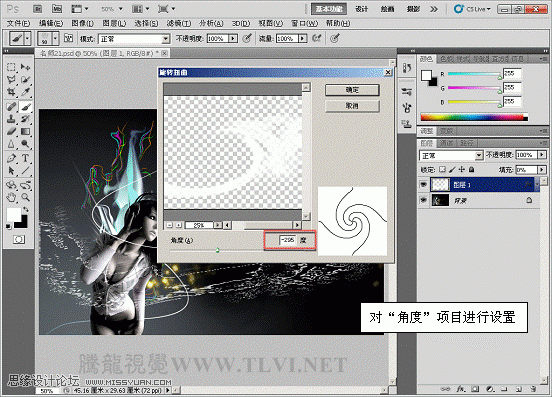Switch to the 通道 channels tab
The height and width of the screenshot is (397, 552).
coord(446,143)
